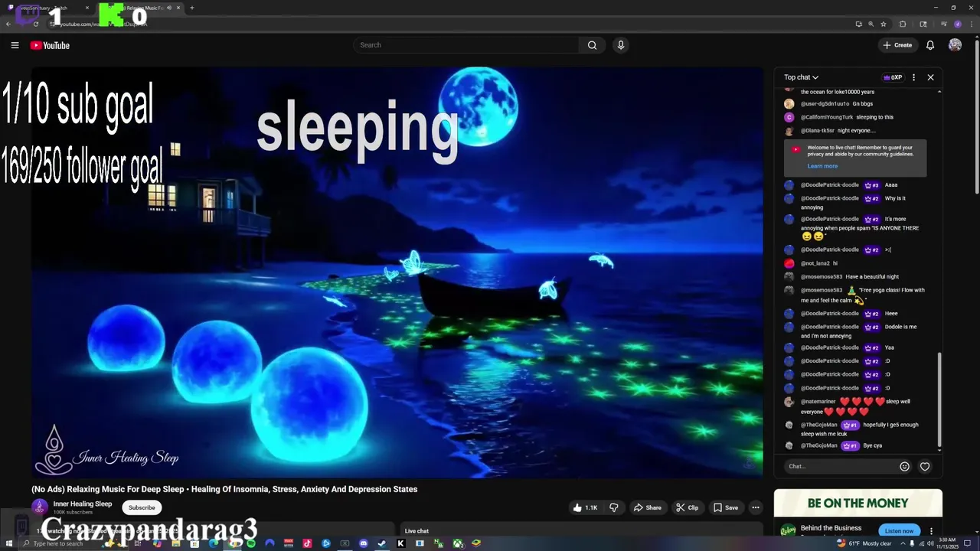Image resolution: width=980 pixels, height=551 pixels.
Task: Go to YouTube home via logo
Action: point(50,45)
